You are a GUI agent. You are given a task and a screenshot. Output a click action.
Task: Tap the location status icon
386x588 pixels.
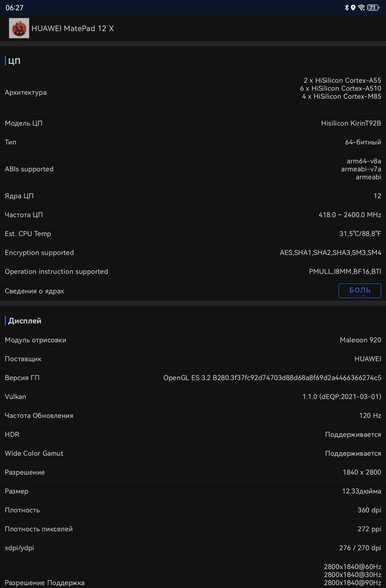tap(353, 8)
